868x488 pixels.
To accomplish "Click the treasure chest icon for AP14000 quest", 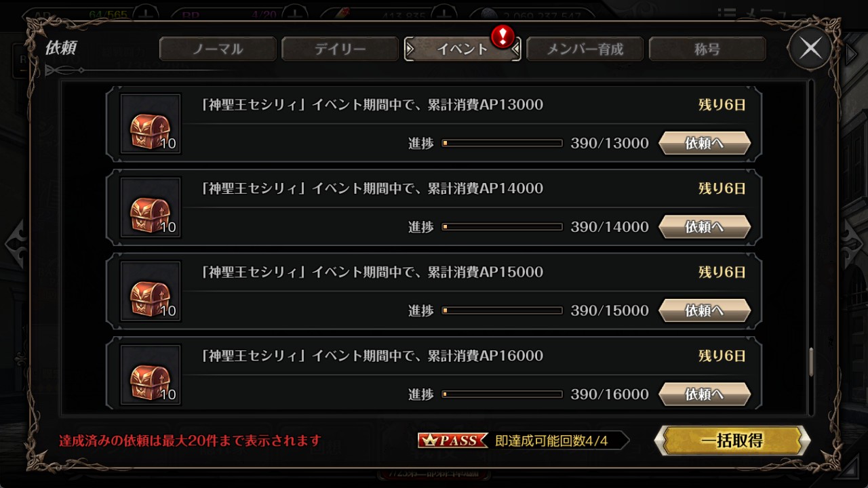I will (x=151, y=207).
